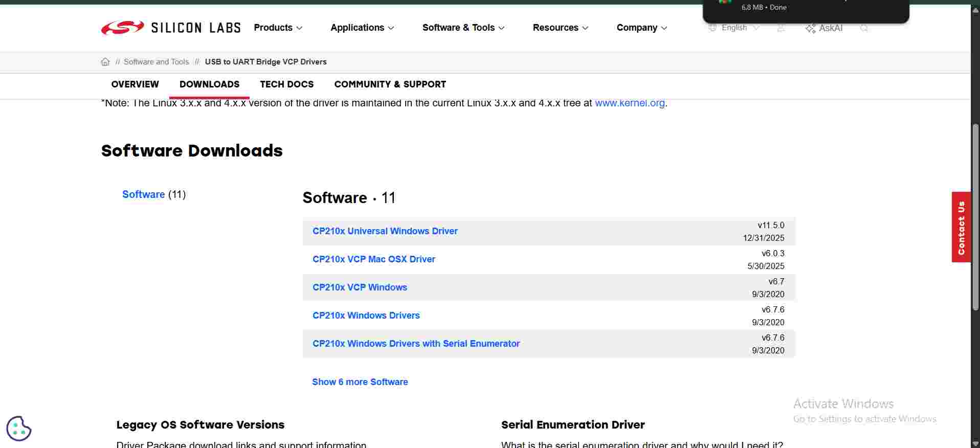Switch to the Tech Docs tab
The height and width of the screenshot is (448, 980).
point(287,84)
